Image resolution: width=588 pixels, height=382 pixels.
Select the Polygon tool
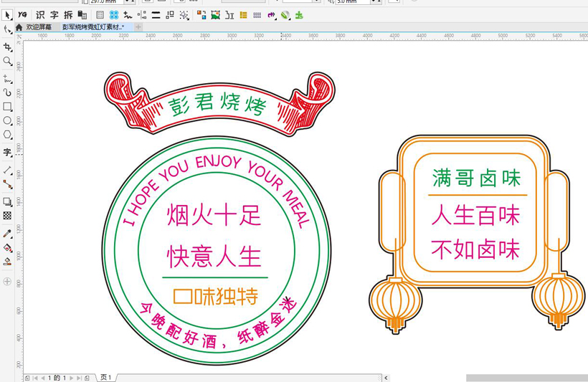7,135
